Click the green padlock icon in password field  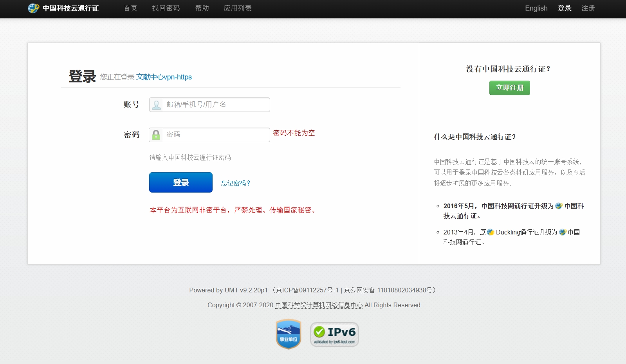pos(156,135)
